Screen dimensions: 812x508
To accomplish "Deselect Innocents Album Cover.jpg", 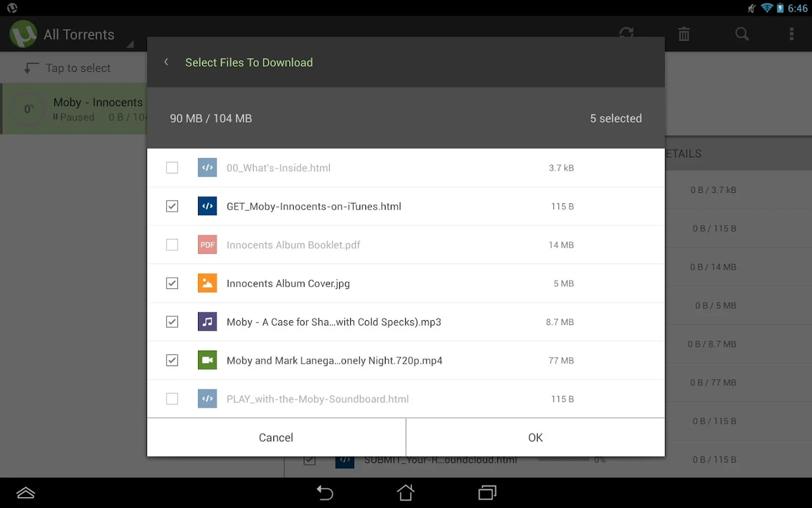I will [x=172, y=283].
